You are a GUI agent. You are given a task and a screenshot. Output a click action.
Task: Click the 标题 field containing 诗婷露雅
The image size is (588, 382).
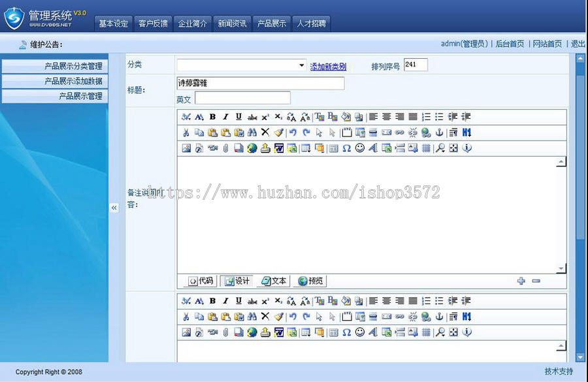(x=260, y=83)
